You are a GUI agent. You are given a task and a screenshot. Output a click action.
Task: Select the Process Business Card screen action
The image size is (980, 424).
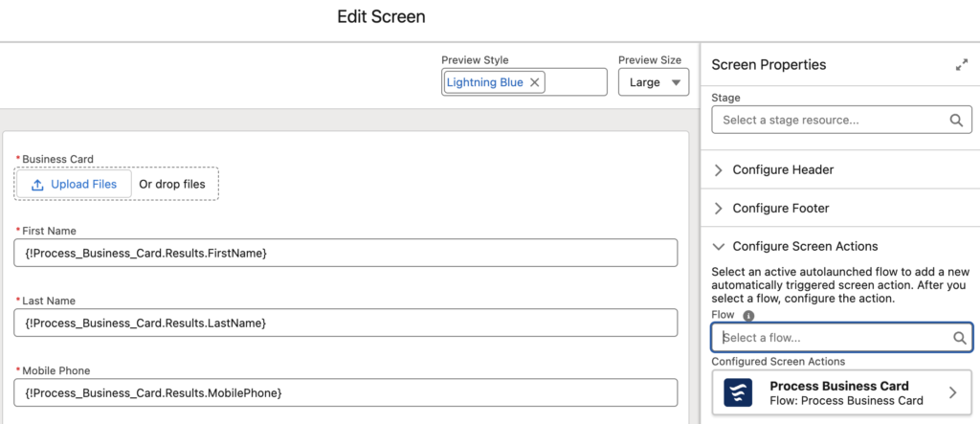point(841,392)
